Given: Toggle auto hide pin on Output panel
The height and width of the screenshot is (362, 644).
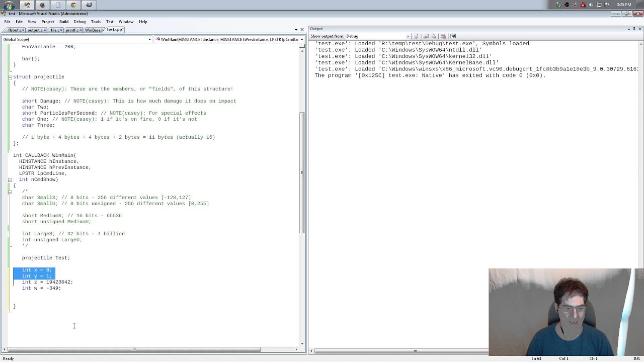Looking at the screenshot, I should (634, 29).
